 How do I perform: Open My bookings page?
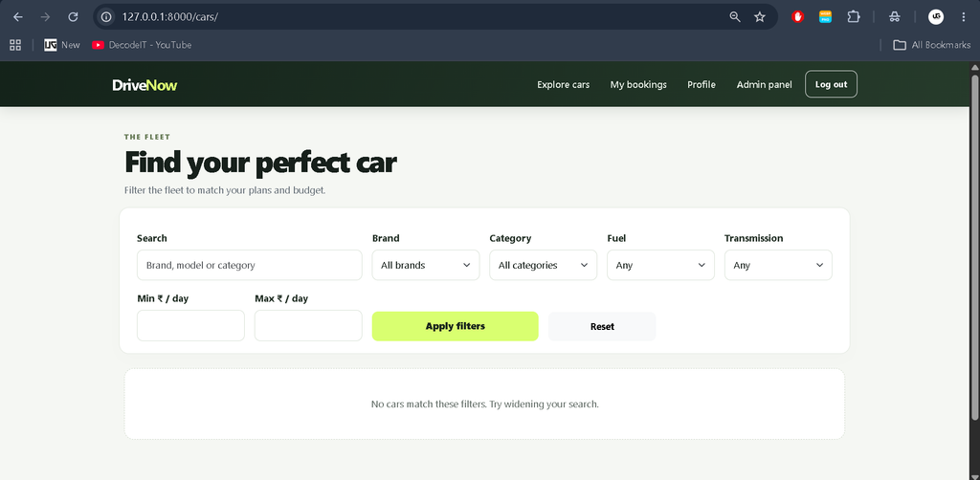point(638,85)
